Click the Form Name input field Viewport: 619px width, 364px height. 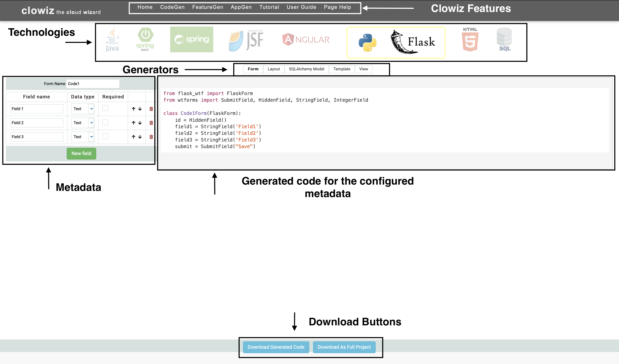[x=93, y=84]
